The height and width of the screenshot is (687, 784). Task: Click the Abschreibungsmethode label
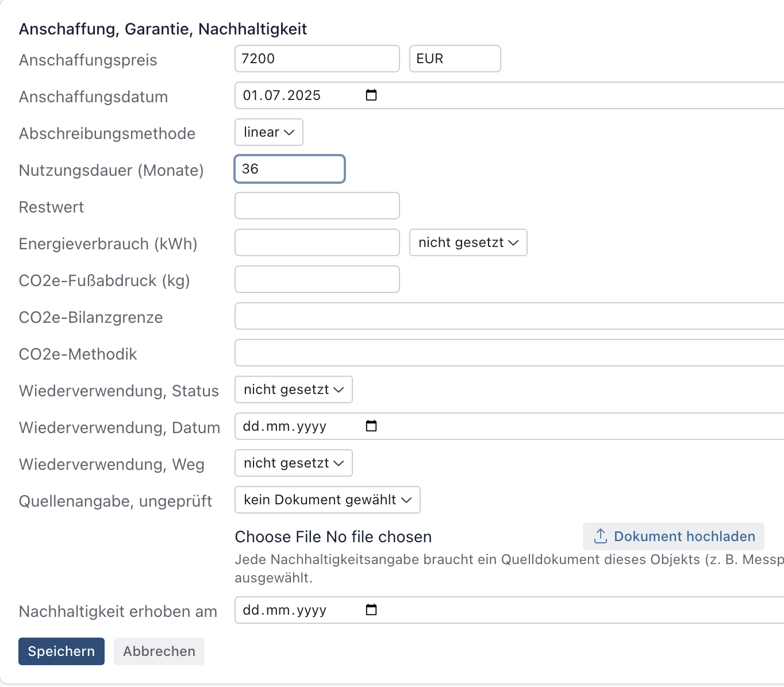[x=107, y=133]
